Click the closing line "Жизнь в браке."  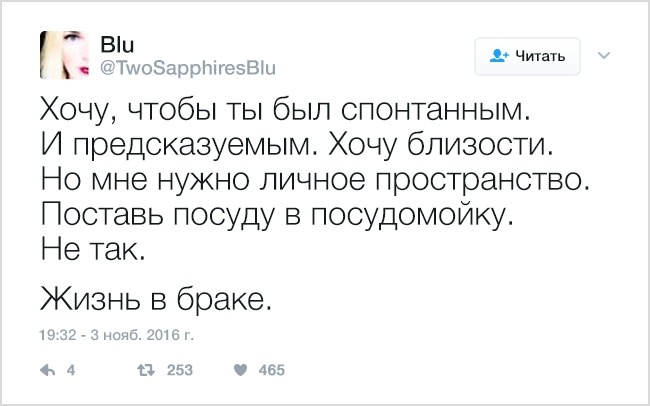[x=154, y=296]
